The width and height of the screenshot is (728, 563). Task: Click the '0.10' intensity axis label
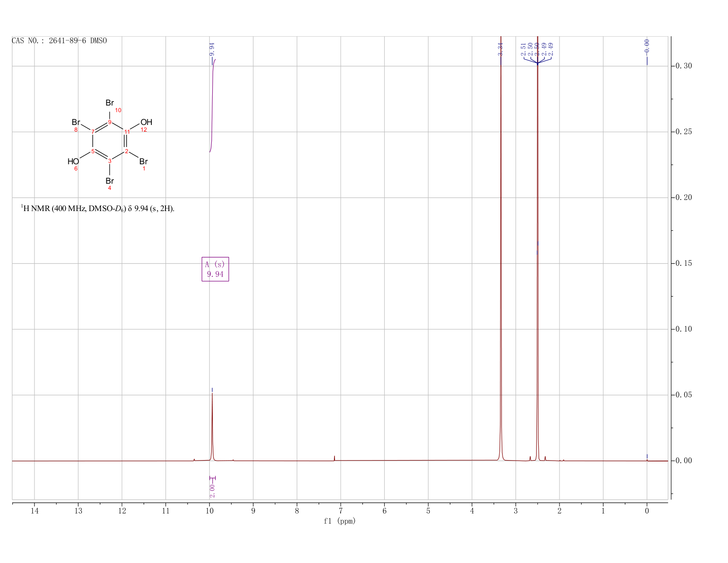click(x=683, y=329)
